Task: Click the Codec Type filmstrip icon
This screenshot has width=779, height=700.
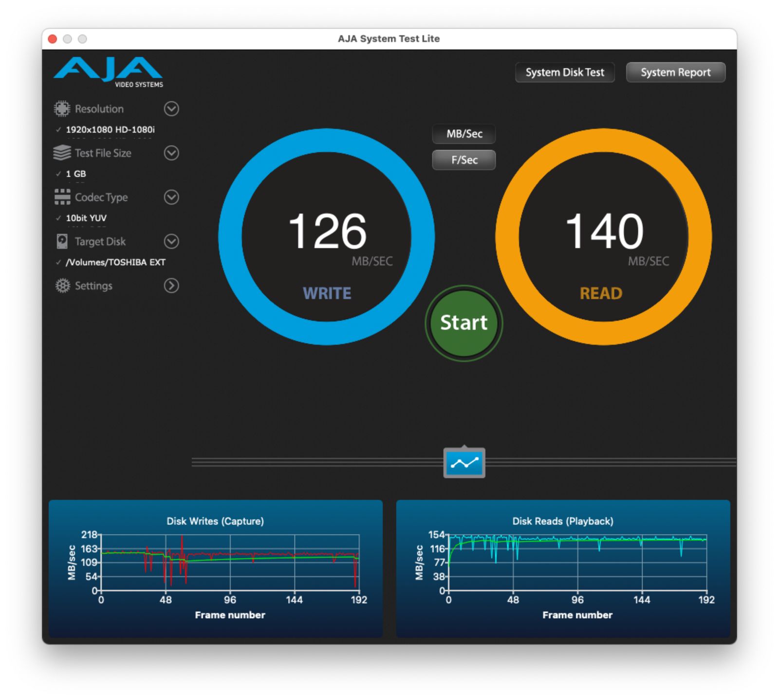Action: coord(62,197)
